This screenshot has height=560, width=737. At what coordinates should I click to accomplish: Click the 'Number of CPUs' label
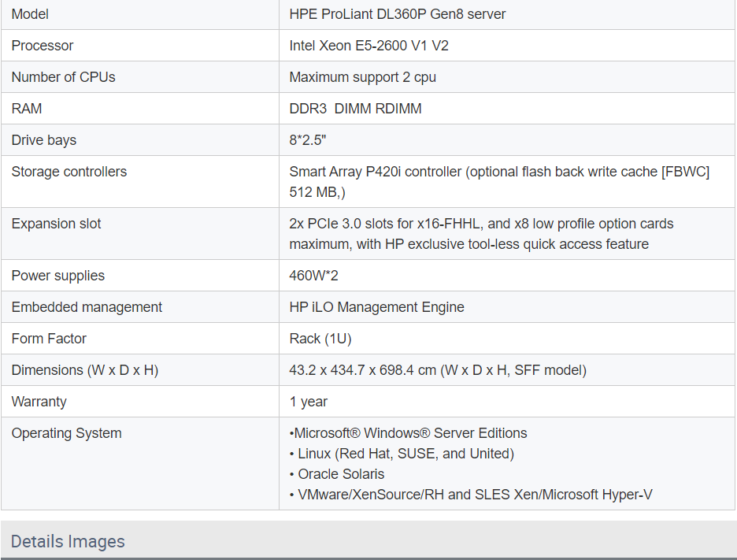click(x=64, y=77)
